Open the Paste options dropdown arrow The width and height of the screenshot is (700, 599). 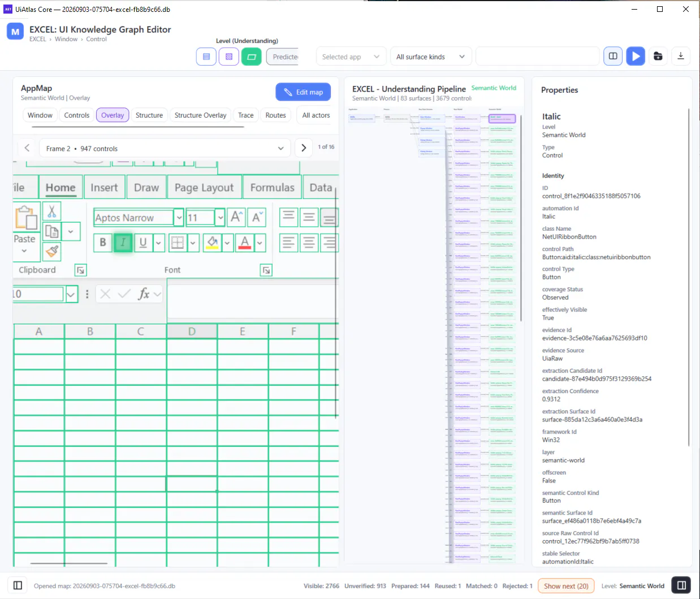click(24, 251)
